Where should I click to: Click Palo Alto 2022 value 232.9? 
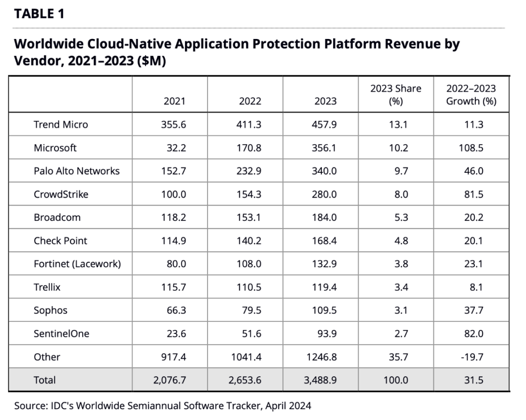tap(248, 171)
